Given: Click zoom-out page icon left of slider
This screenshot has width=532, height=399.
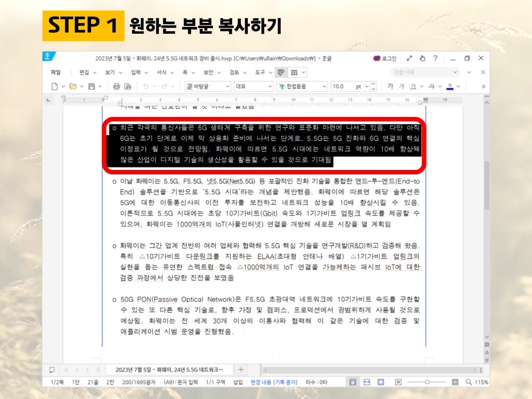Looking at the screenshot, I should (x=398, y=382).
